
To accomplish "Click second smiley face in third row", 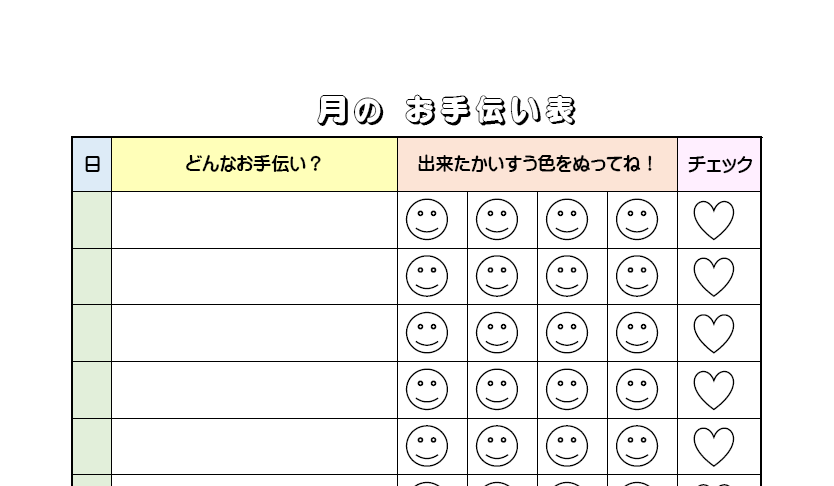I will [497, 334].
